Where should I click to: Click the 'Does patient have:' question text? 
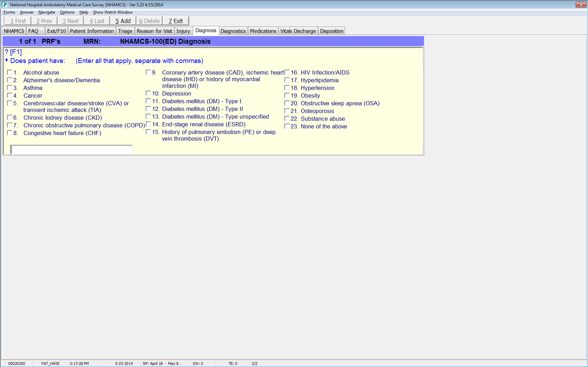[x=38, y=61]
